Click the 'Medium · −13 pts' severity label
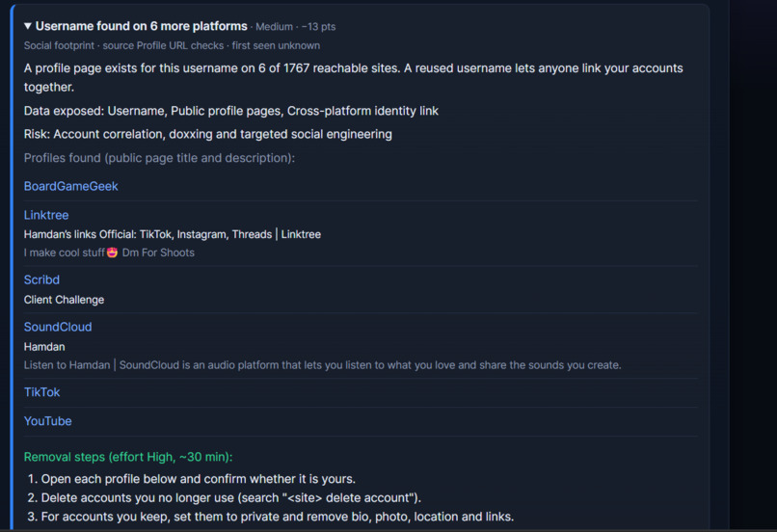 [295, 27]
